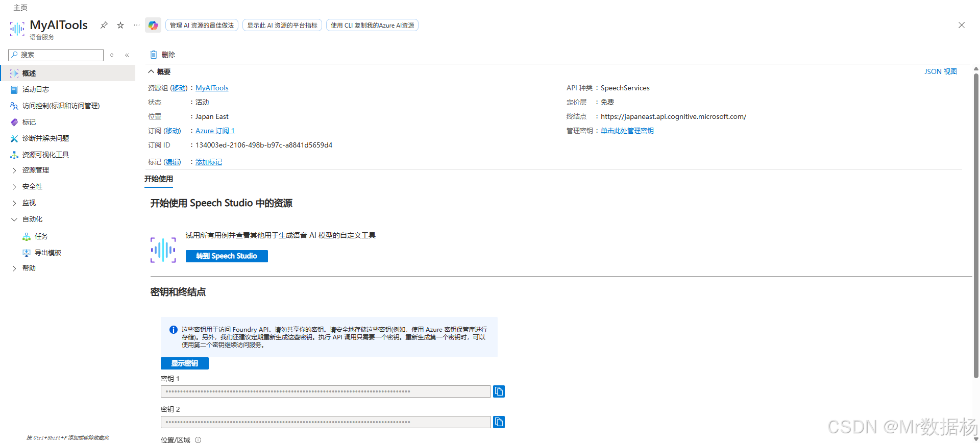Screen dimensions: 980x443
Task: Click 移动 link next to 资源组
Action: tap(179, 88)
